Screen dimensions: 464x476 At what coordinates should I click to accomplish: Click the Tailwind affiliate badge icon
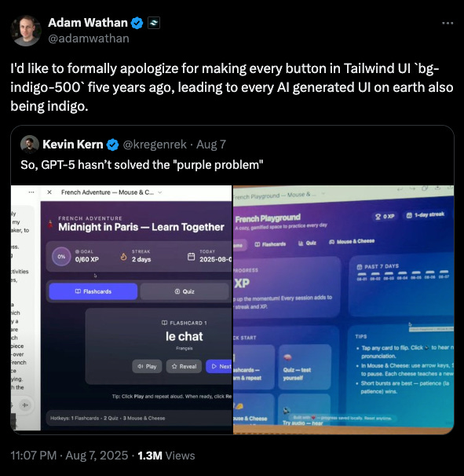coord(154,23)
